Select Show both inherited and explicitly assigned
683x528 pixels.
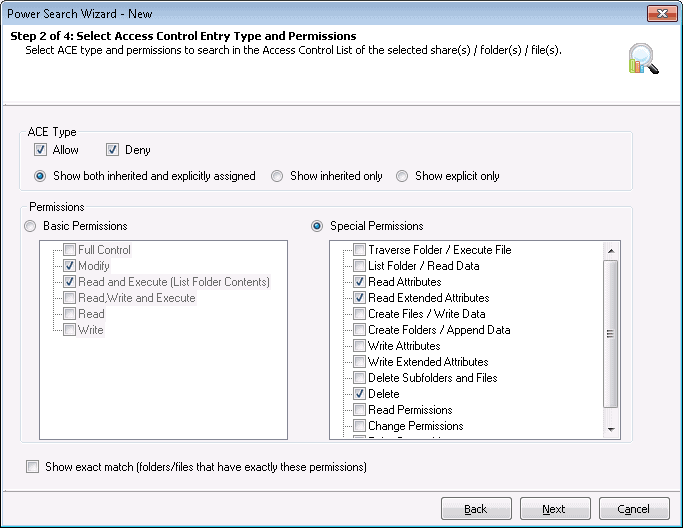pos(40,176)
